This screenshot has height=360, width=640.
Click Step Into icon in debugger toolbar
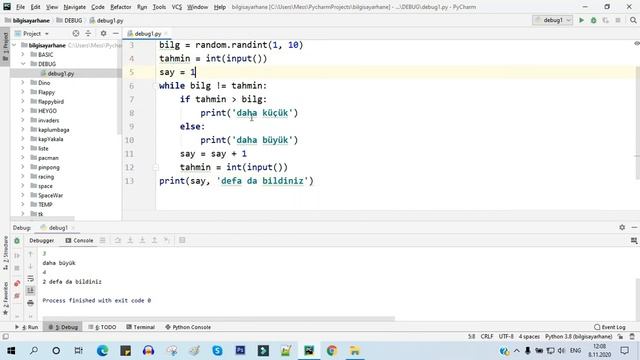coord(130,240)
